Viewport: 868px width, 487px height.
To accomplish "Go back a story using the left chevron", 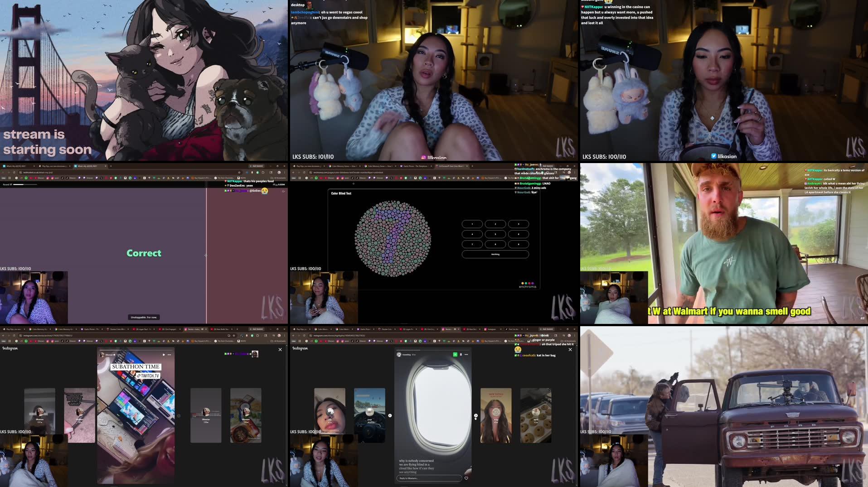I will coord(390,415).
